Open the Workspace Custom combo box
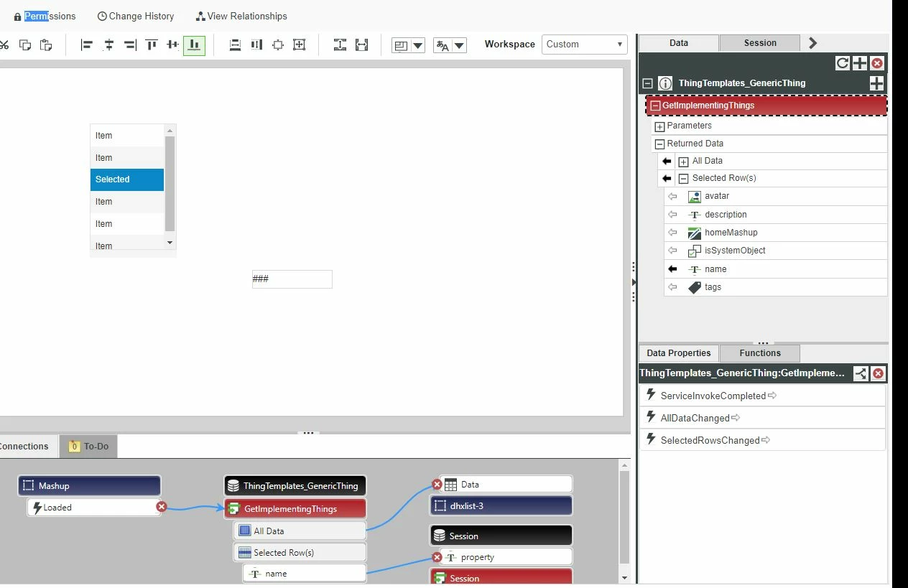 click(x=585, y=44)
